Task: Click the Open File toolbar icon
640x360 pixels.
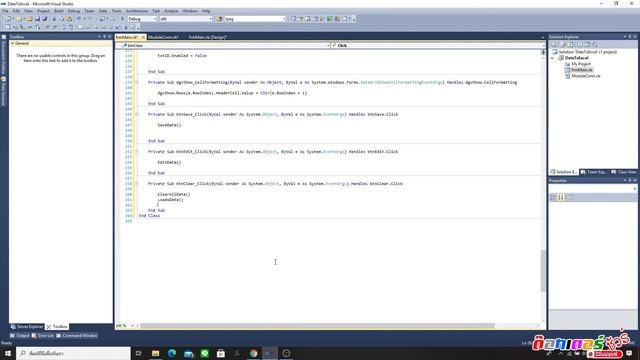Action: [x=30, y=19]
